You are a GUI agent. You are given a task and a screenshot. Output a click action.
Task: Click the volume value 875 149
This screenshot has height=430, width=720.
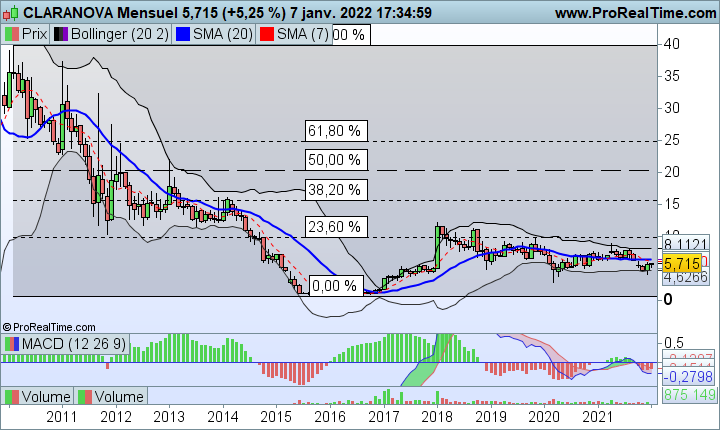pos(689,395)
